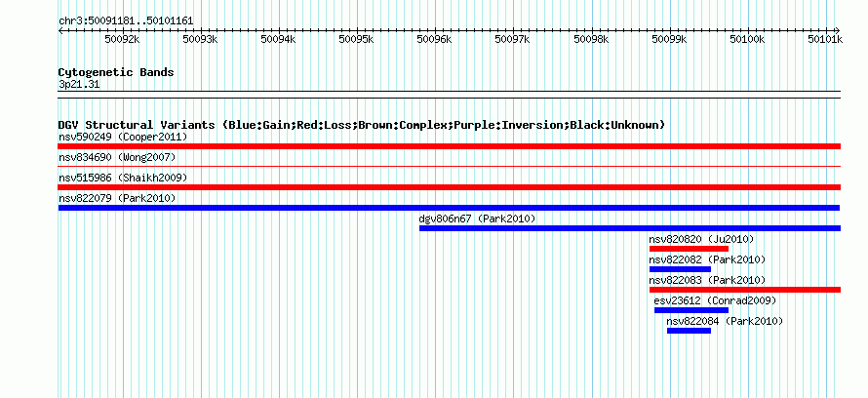The width and height of the screenshot is (868, 398).
Task: Click the nsv822082 (Park2010) label
Action: tap(707, 259)
